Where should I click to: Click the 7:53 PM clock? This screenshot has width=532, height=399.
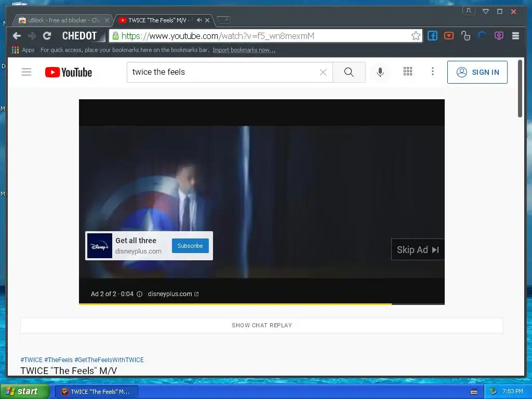coord(512,392)
